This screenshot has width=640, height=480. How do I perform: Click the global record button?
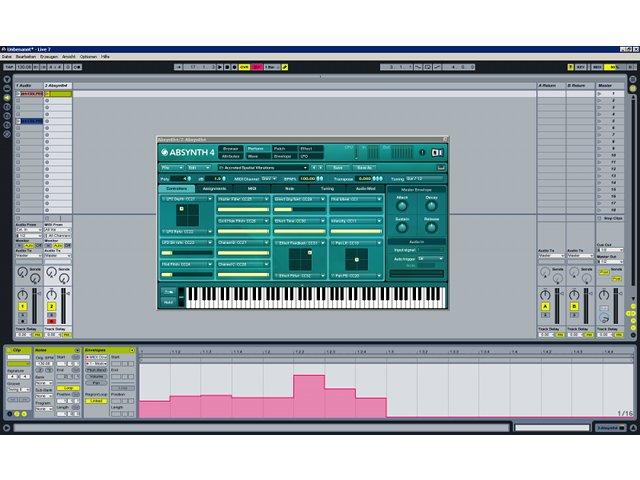point(234,67)
